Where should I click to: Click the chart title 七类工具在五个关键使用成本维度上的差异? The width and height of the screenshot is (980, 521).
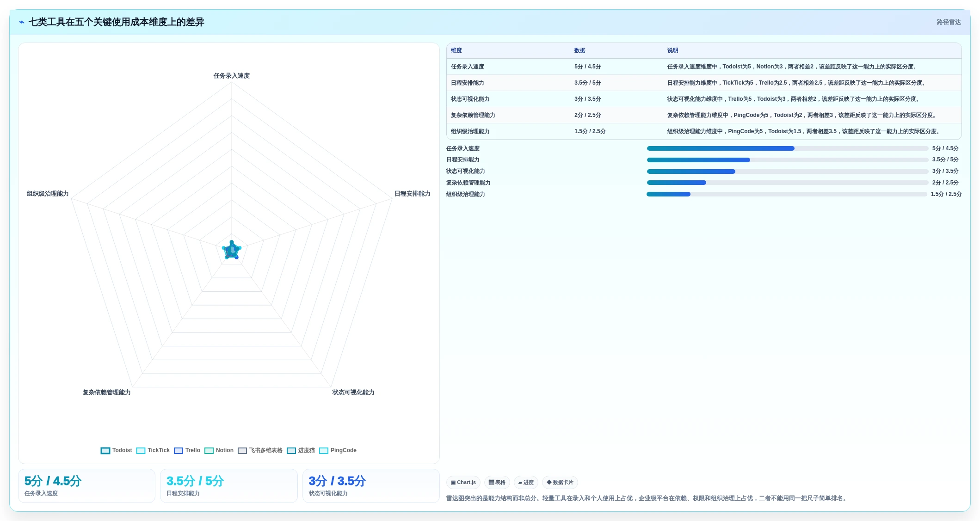[117, 22]
